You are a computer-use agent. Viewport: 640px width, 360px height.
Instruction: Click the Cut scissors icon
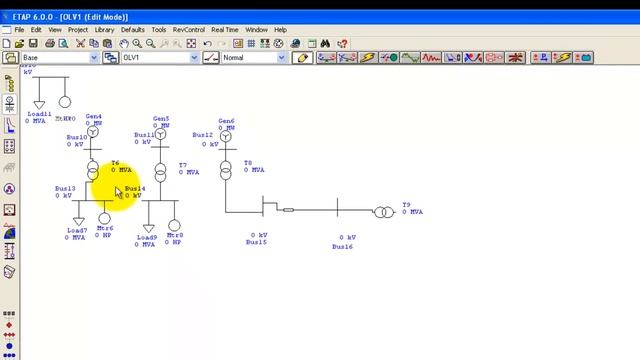pyautogui.click(x=80, y=43)
